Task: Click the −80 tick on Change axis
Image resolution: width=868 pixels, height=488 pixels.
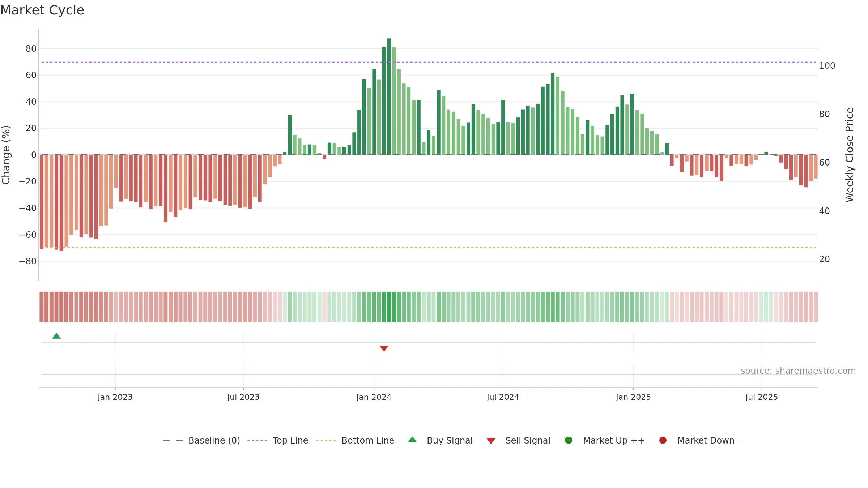Action: point(28,261)
